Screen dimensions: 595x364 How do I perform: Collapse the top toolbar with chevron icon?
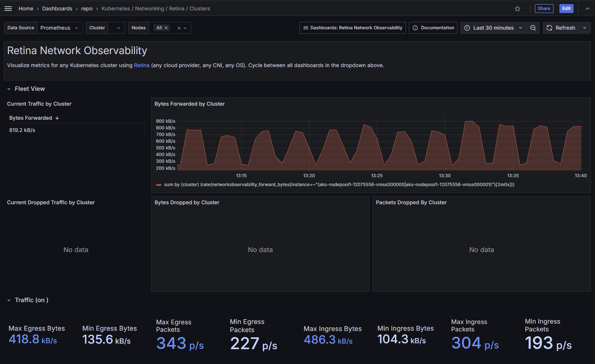coord(587,9)
